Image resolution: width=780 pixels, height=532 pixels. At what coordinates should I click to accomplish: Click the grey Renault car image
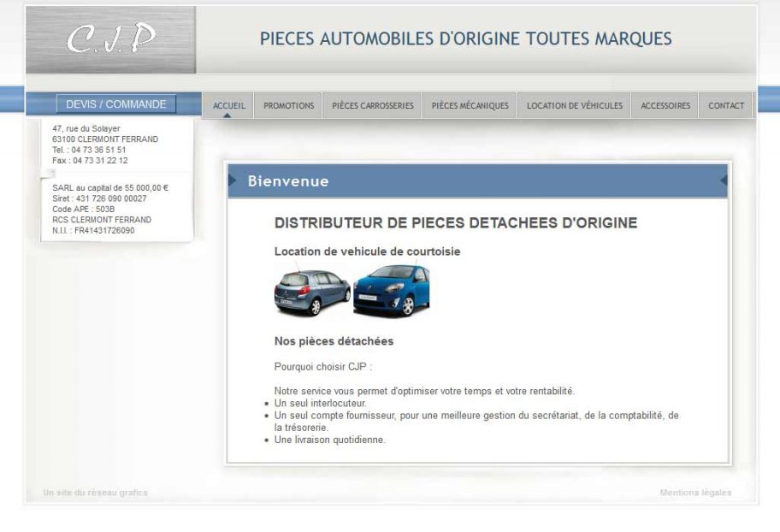[312, 292]
